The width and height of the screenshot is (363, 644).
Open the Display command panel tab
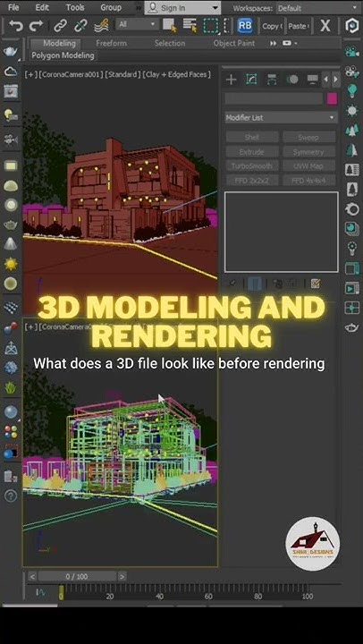313,79
